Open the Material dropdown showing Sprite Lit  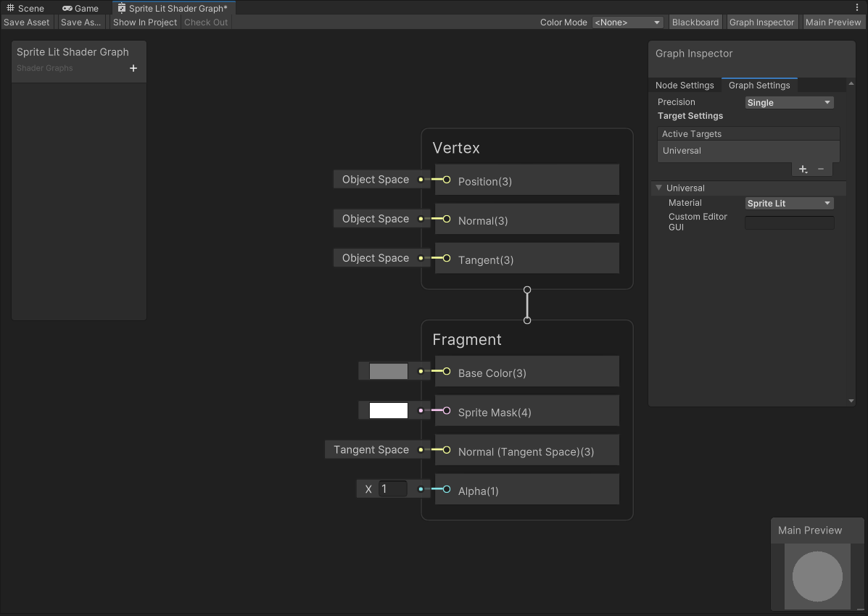[789, 204]
